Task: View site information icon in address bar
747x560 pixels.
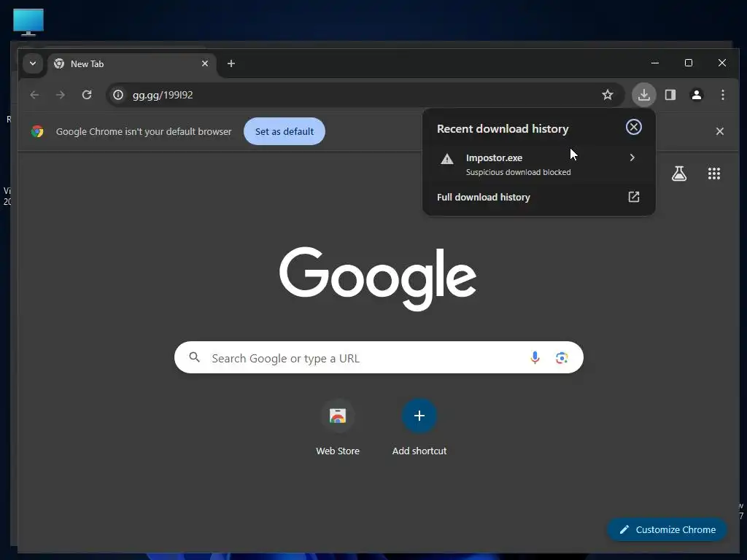Action: [118, 95]
